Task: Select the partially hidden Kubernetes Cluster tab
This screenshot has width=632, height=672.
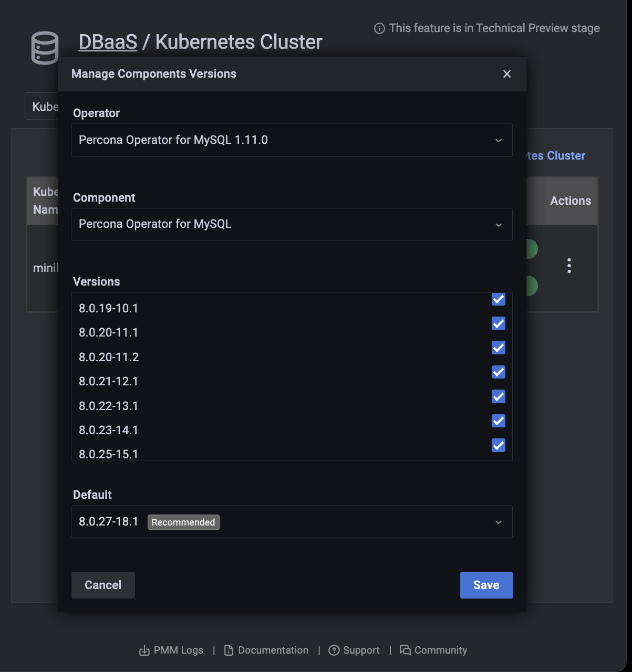Action: (x=42, y=107)
